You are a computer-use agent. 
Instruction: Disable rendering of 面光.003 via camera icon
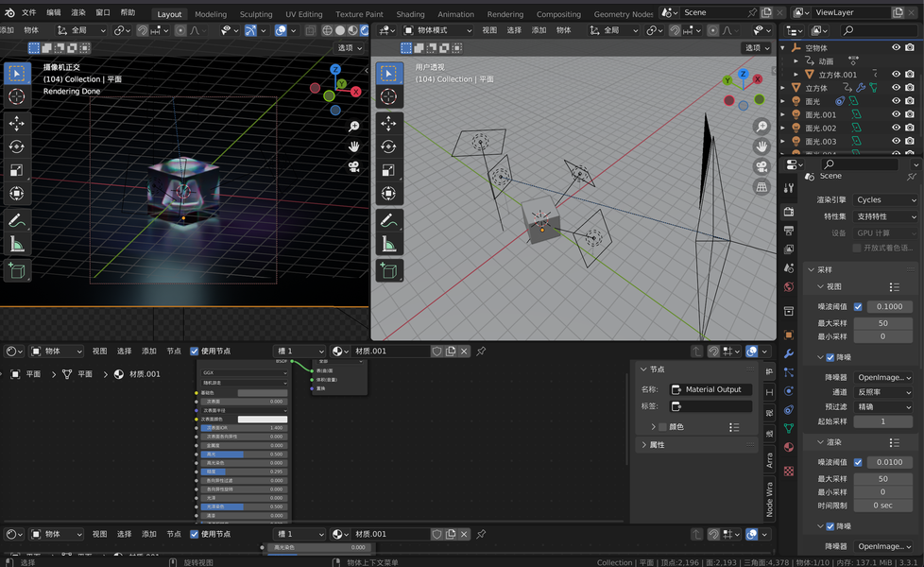pyautogui.click(x=910, y=142)
